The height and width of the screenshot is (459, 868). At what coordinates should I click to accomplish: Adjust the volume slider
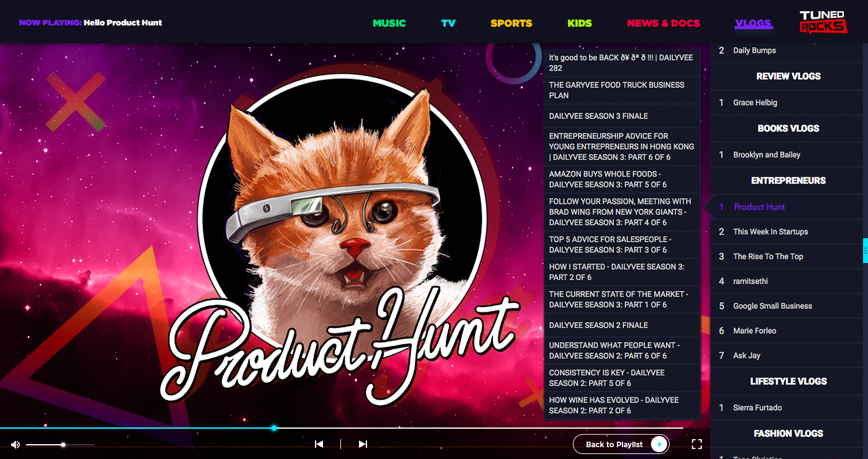(60, 444)
